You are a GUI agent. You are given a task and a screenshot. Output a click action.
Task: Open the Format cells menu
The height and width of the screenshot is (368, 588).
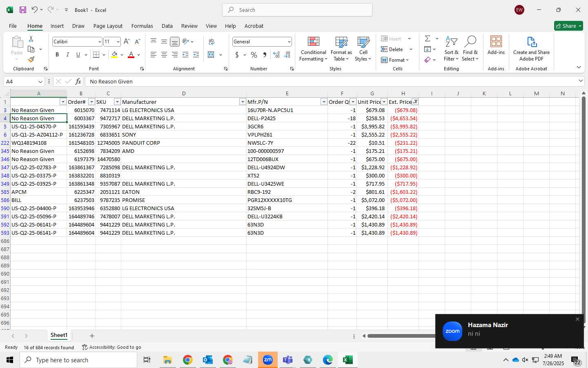(395, 60)
